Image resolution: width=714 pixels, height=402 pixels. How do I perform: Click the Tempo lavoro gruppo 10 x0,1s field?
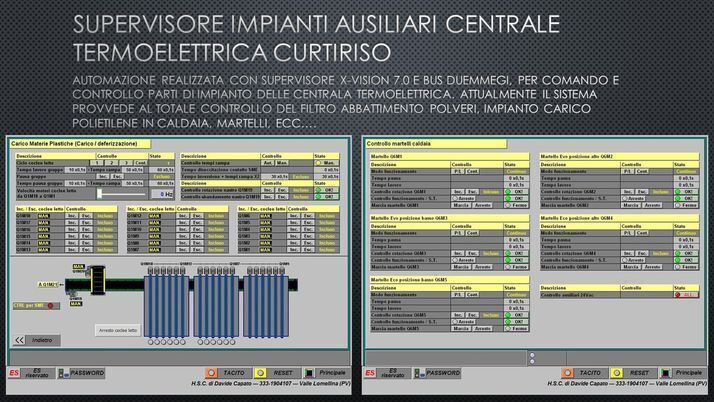click(x=76, y=169)
